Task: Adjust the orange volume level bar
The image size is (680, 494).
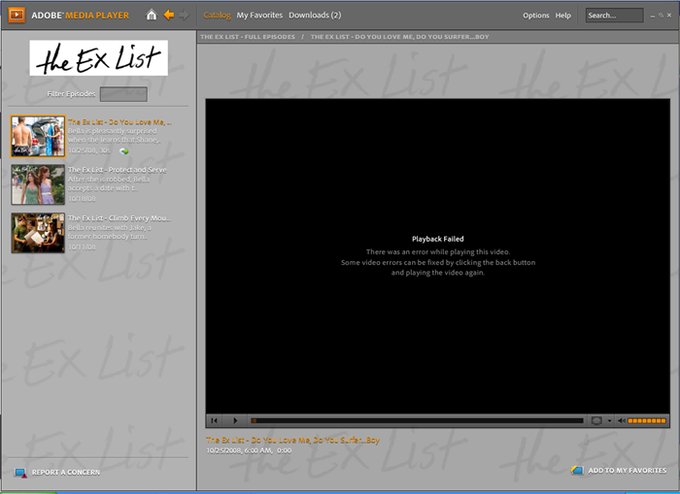Action: tap(647, 420)
